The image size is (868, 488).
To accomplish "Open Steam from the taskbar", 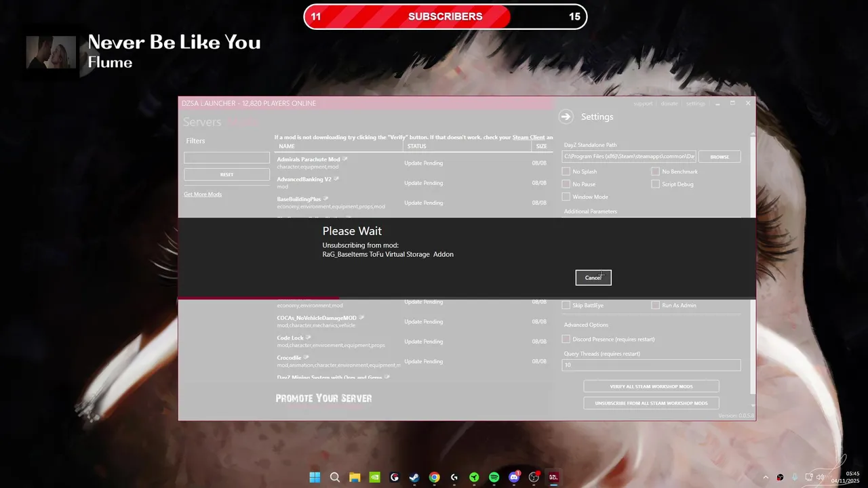I will (x=414, y=477).
